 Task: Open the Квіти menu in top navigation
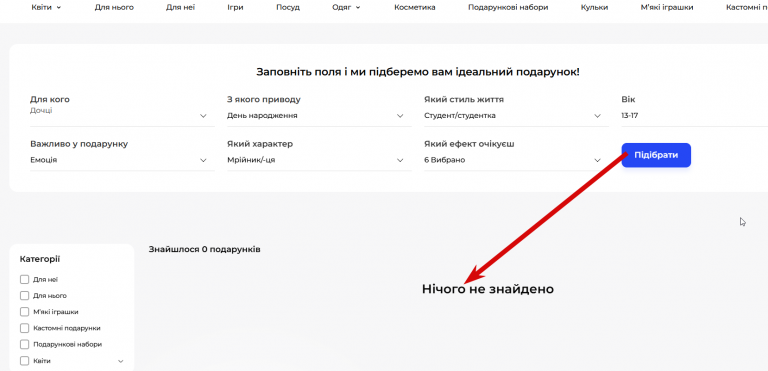(x=46, y=7)
